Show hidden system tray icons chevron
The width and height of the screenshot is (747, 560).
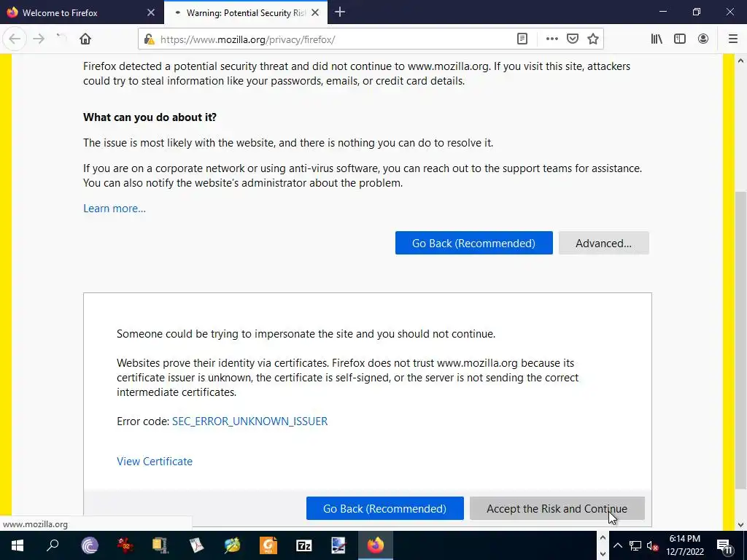[x=617, y=545]
